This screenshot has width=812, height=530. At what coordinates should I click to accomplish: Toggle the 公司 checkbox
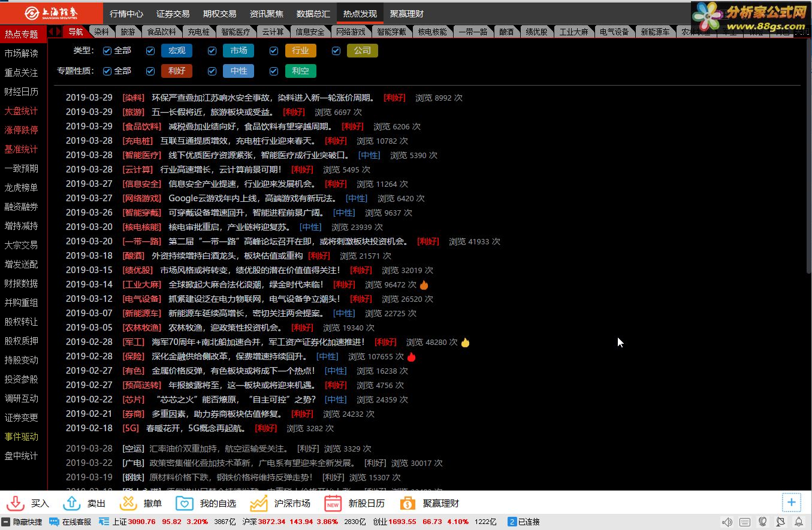tap(336, 52)
